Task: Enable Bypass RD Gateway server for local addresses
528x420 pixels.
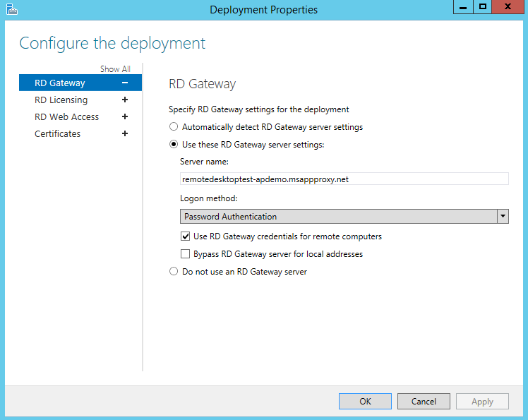Action: pyautogui.click(x=186, y=254)
